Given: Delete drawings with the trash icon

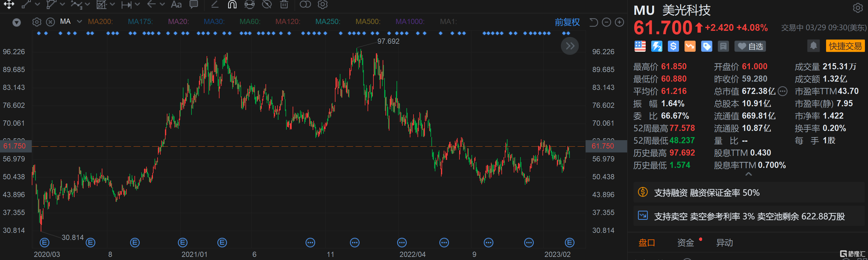Looking at the screenshot, I should coord(284,4).
